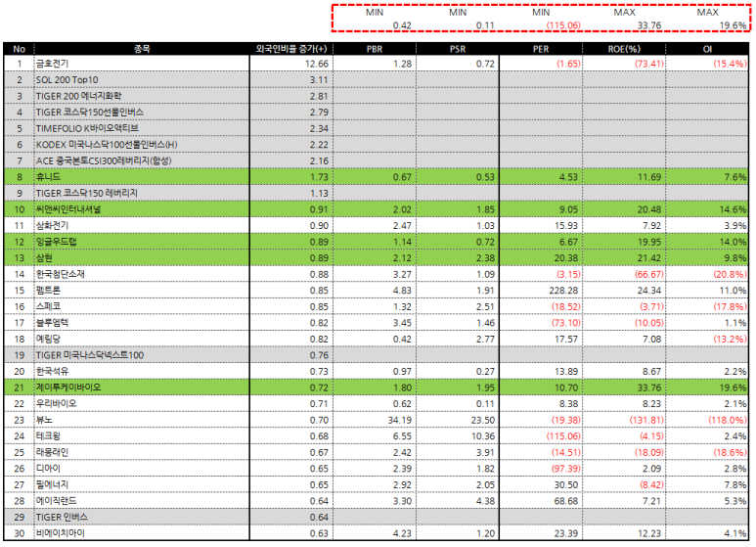
Task: Click the (115.06) PER value in 테크윙 row
Action: pyautogui.click(x=563, y=436)
